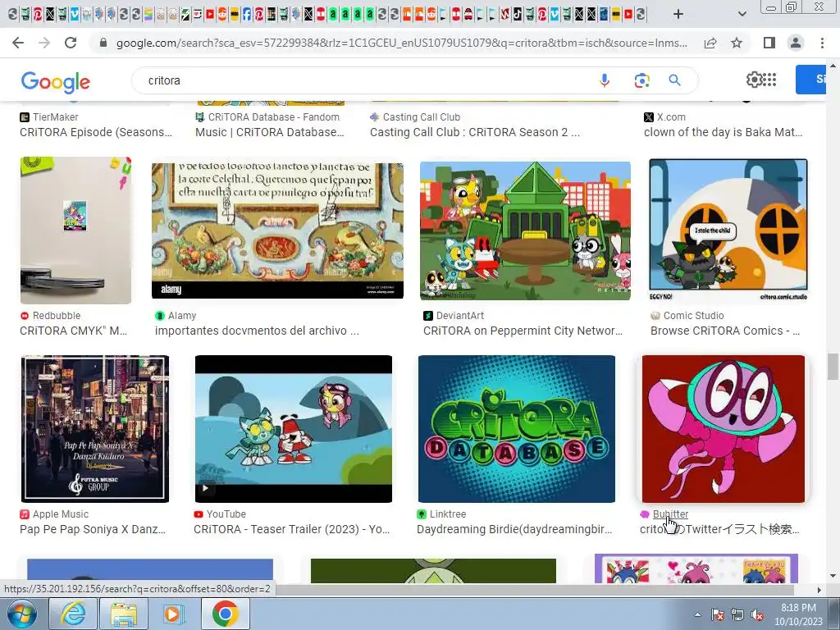The width and height of the screenshot is (840, 630).
Task: Click Browse CRiTORA Comics title
Action: coord(725,331)
